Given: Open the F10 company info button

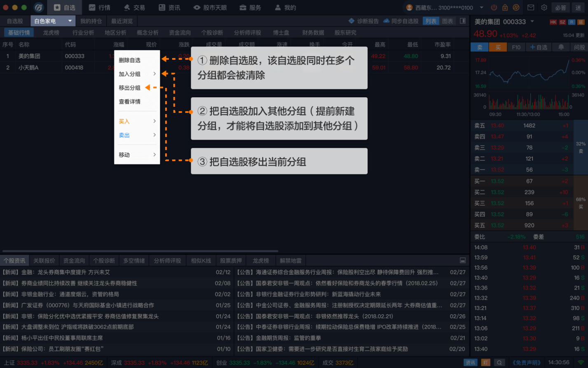Looking at the screenshot, I should (516, 47).
